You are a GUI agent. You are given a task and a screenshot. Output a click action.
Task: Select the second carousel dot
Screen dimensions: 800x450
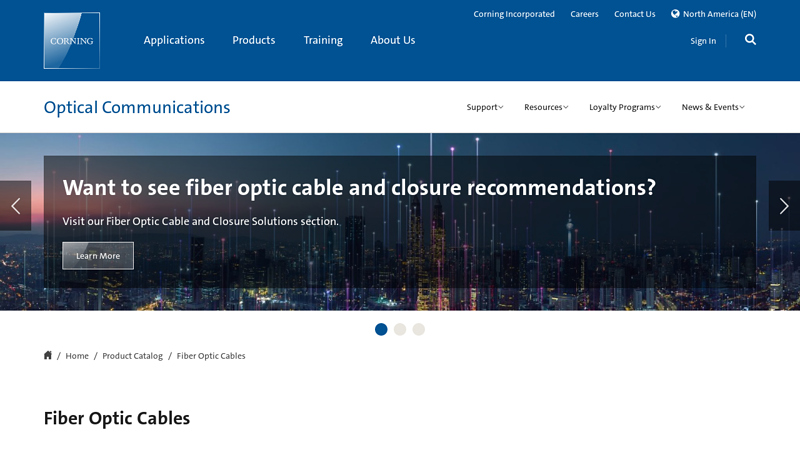[x=400, y=330]
